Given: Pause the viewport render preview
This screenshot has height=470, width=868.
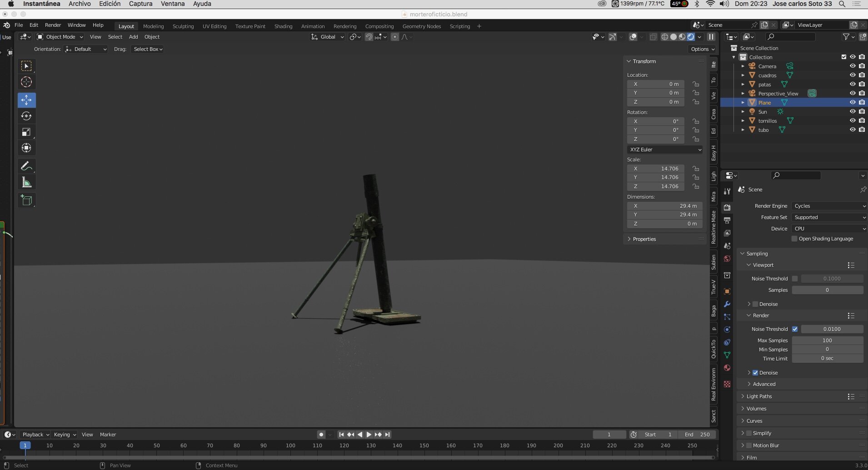Looking at the screenshot, I should tap(711, 37).
